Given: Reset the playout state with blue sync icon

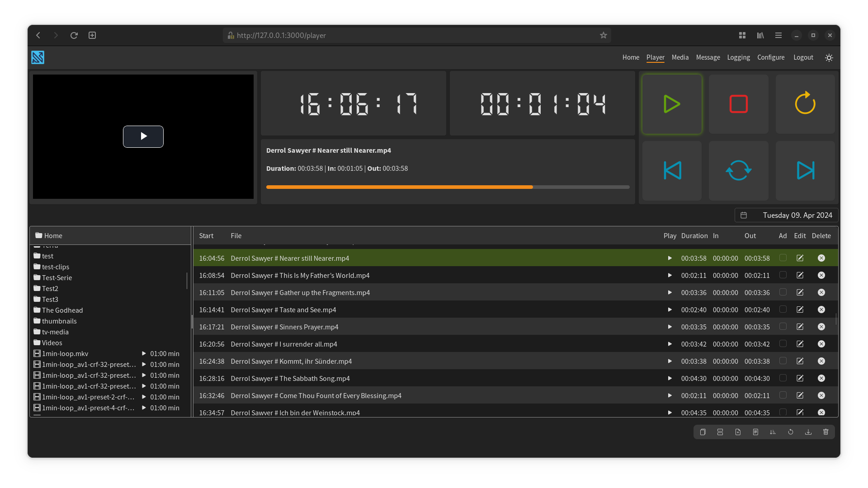Looking at the screenshot, I should 738,171.
